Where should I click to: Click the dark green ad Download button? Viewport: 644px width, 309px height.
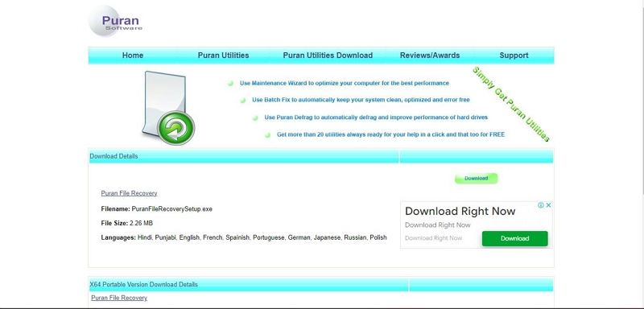514,238
